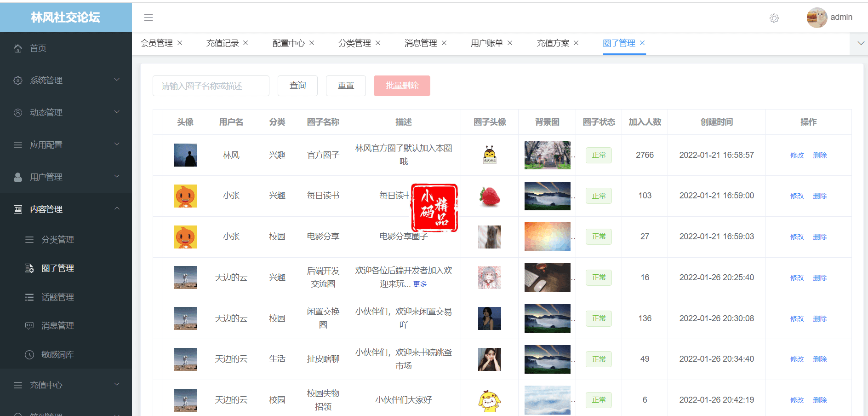Image resolution: width=868 pixels, height=416 pixels.
Task: Click the 查询 search button
Action: point(297,86)
